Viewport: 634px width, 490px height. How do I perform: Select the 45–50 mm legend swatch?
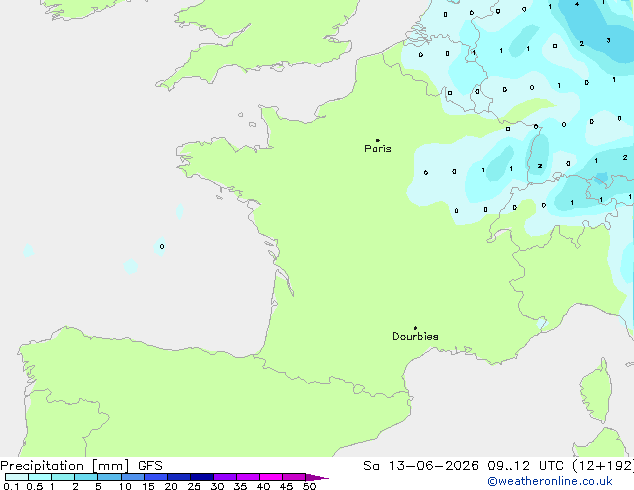(294, 477)
